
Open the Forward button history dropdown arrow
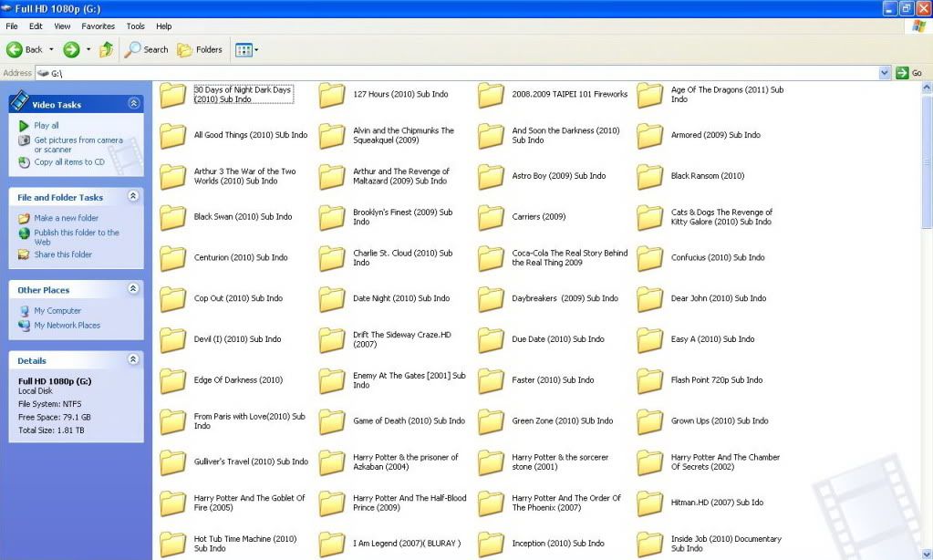coord(88,49)
